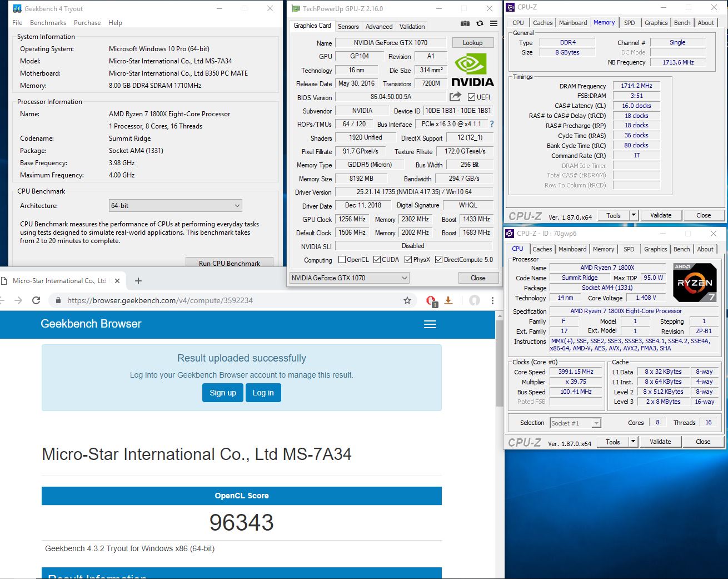Select Graphics tab in lower CPU-Z window

[x=656, y=249]
